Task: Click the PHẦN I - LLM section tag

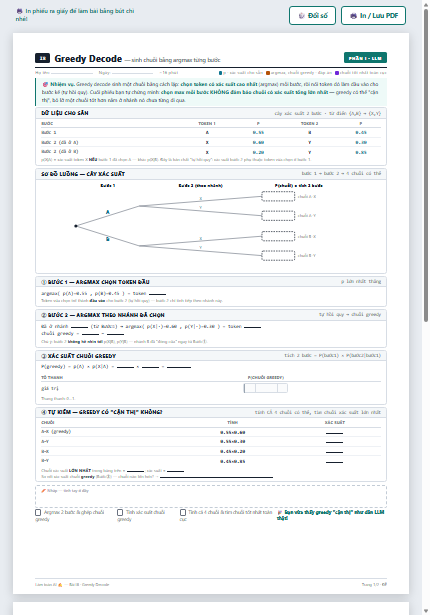Action: [x=365, y=58]
